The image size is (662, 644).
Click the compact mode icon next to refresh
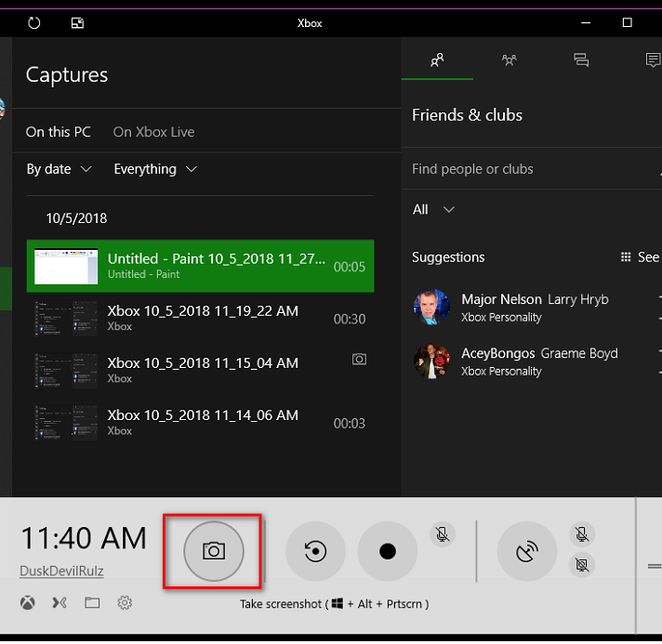click(x=77, y=23)
